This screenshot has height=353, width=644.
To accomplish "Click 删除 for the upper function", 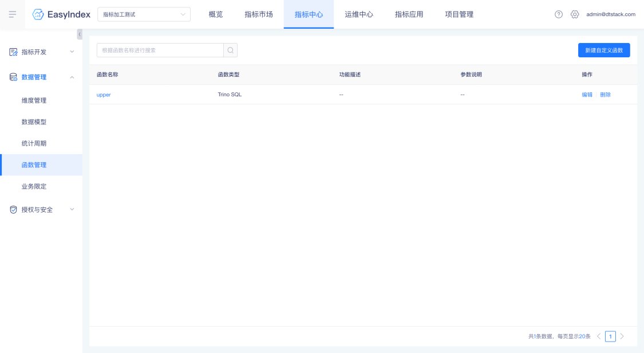I will (606, 95).
